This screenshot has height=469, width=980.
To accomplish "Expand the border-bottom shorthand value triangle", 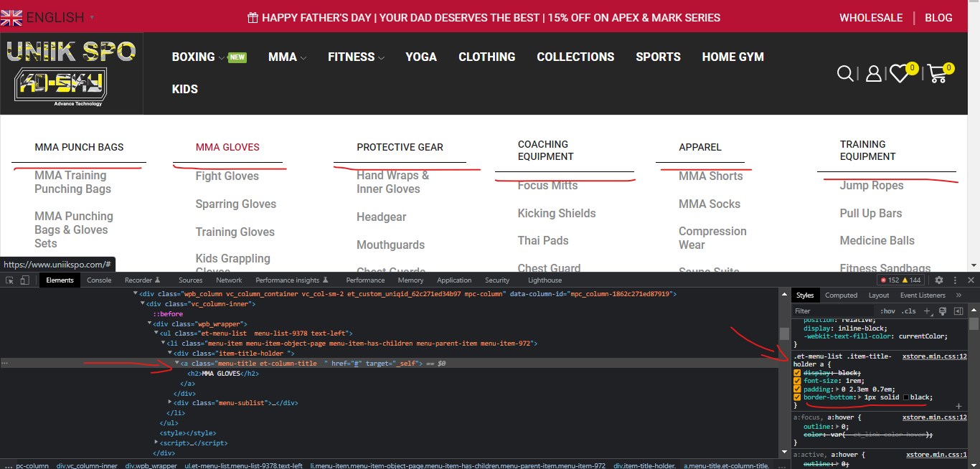I will (x=860, y=397).
